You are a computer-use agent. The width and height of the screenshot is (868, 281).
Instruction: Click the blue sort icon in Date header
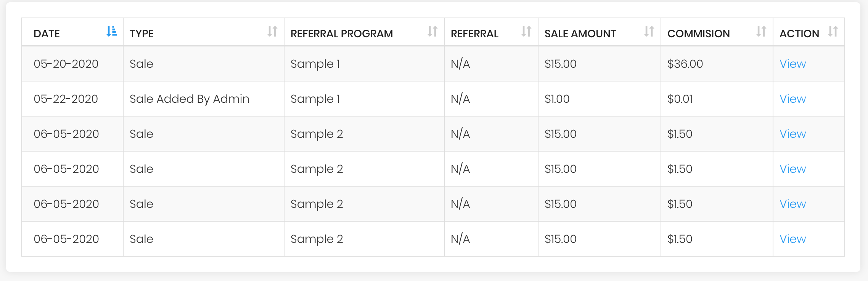click(x=111, y=31)
